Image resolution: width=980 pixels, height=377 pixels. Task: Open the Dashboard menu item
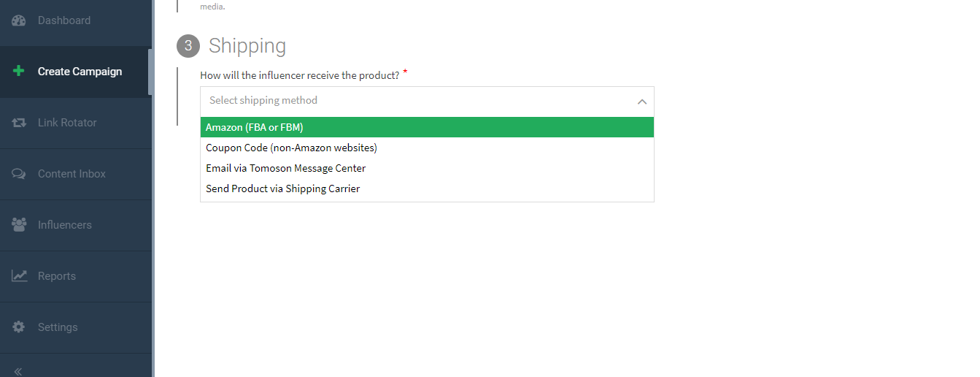coord(64,20)
